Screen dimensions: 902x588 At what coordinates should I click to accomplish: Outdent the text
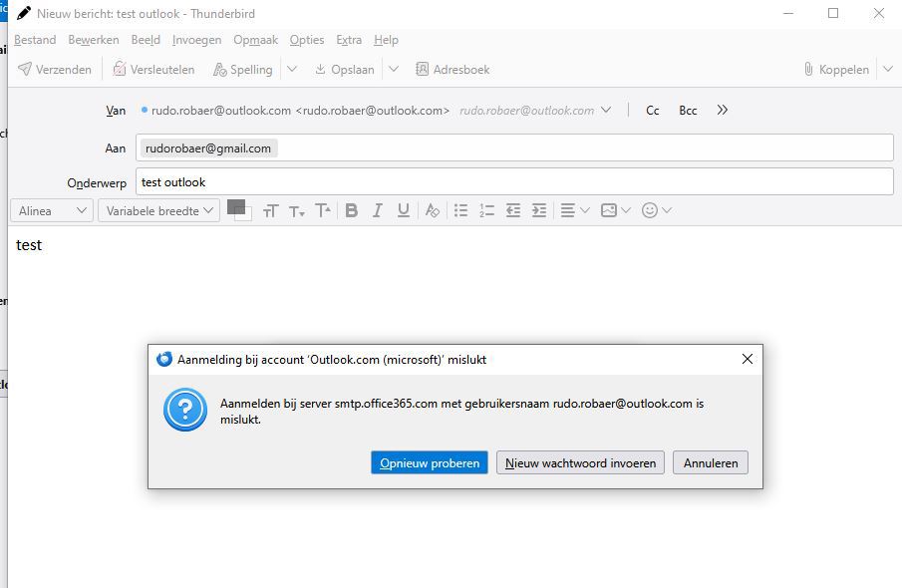513,211
